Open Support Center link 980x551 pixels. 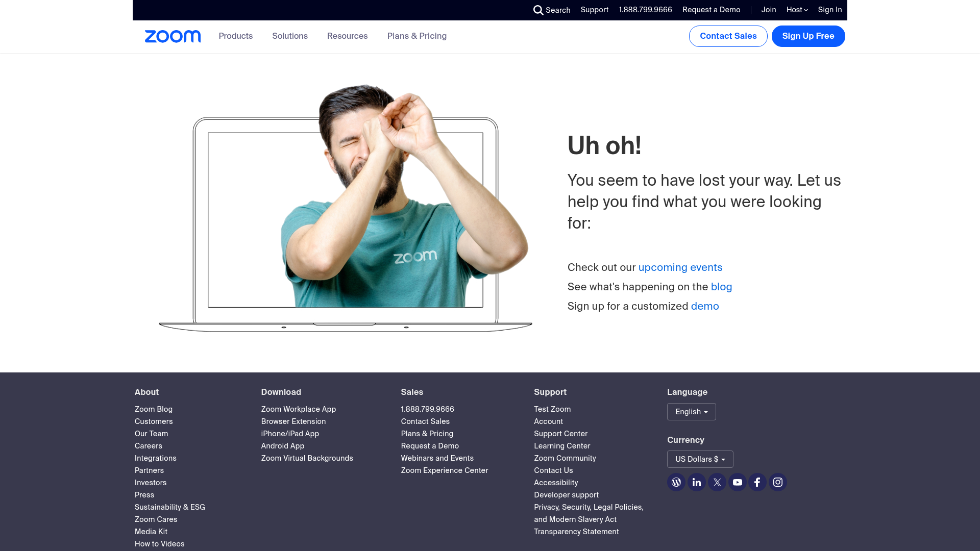pos(561,434)
